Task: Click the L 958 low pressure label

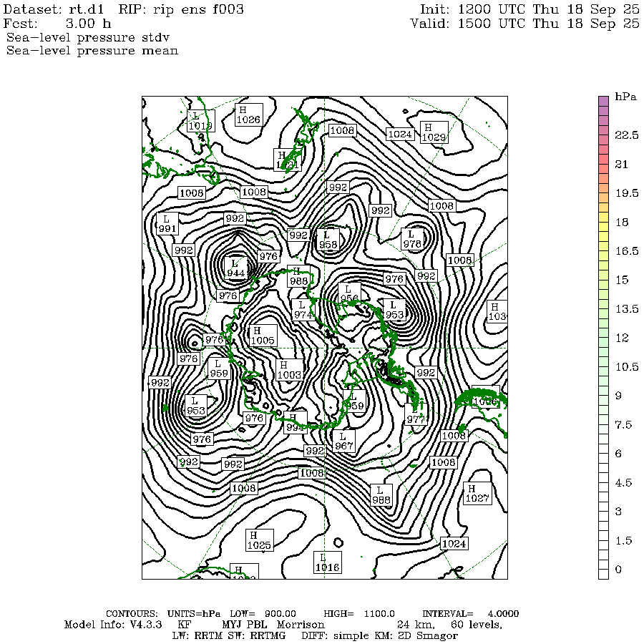Action: 328,240
